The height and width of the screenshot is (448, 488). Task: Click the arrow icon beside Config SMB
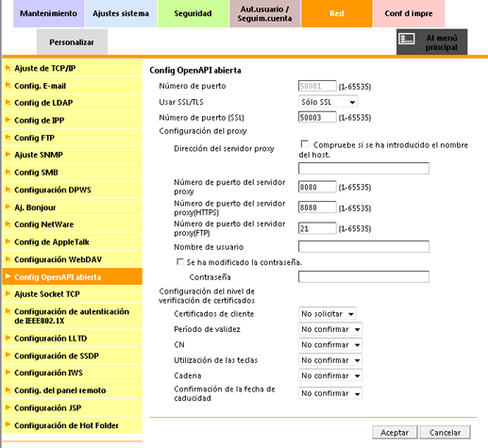(x=8, y=172)
